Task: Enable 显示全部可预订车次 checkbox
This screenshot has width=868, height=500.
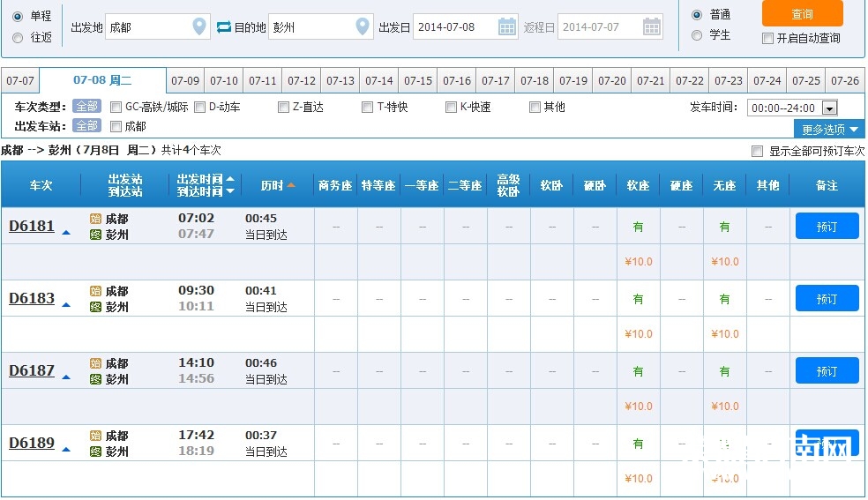Action: click(757, 151)
